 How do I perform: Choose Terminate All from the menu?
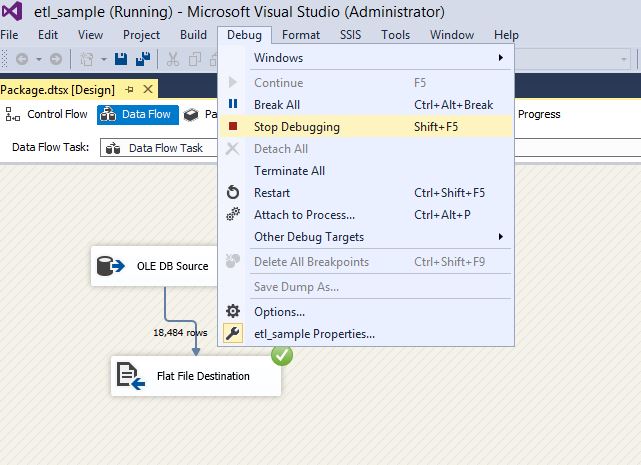289,171
